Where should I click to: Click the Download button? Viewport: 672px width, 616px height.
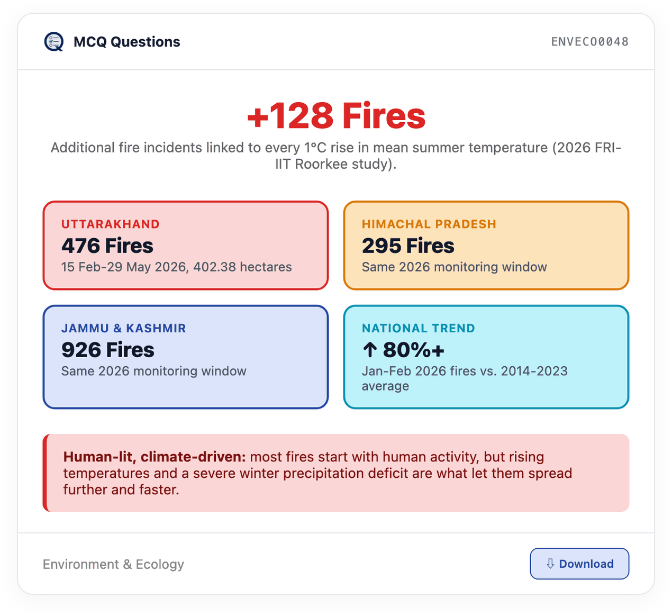click(x=579, y=564)
